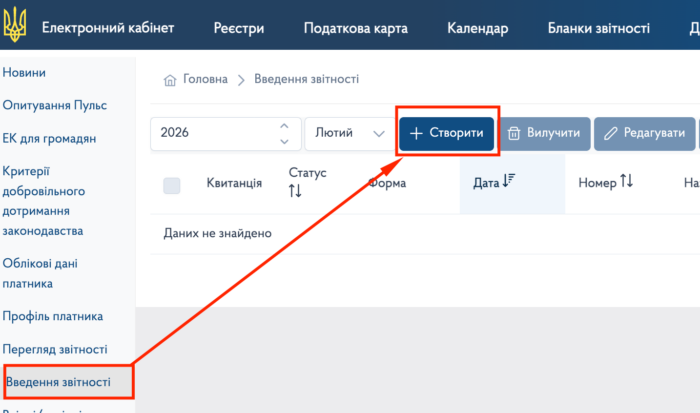The height and width of the screenshot is (413, 700).
Task: Increase year with up arrow
Action: coord(284,126)
